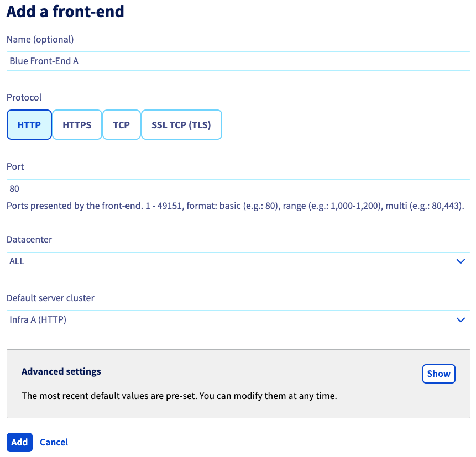The height and width of the screenshot is (457, 476).
Task: Click the 'Add a front-end' heading
Action: coord(65,12)
